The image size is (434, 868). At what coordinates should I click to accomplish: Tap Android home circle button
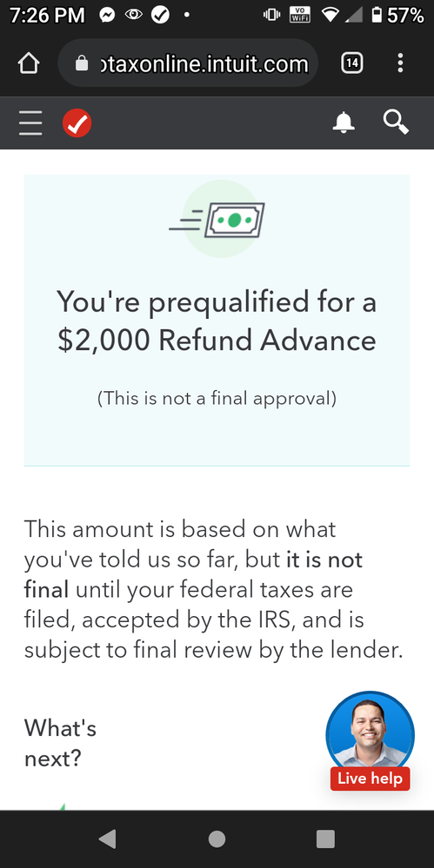pos(217,839)
